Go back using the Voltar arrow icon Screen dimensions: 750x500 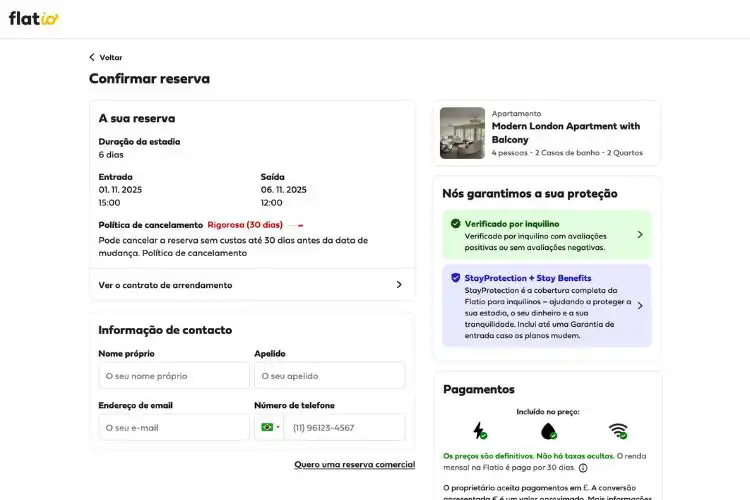[x=92, y=57]
